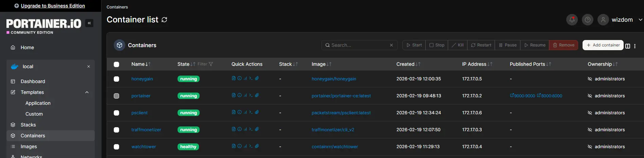Click the Stop button

437,45
